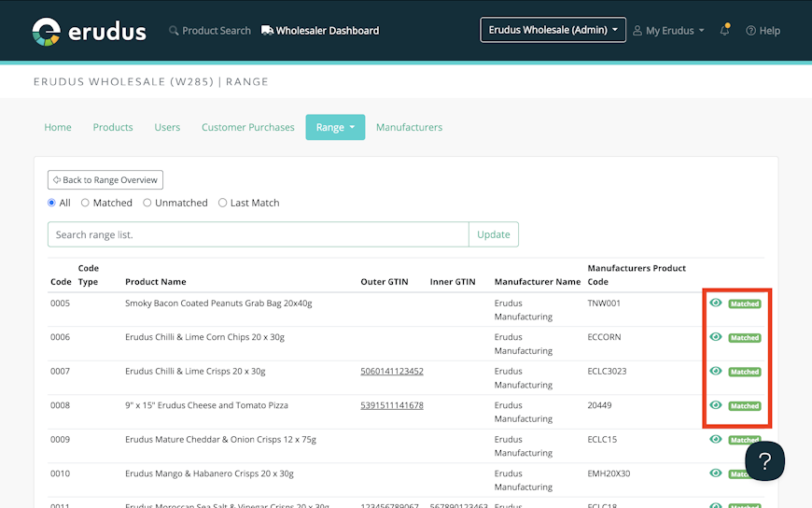Open the Customer Purchases tab

(x=247, y=127)
